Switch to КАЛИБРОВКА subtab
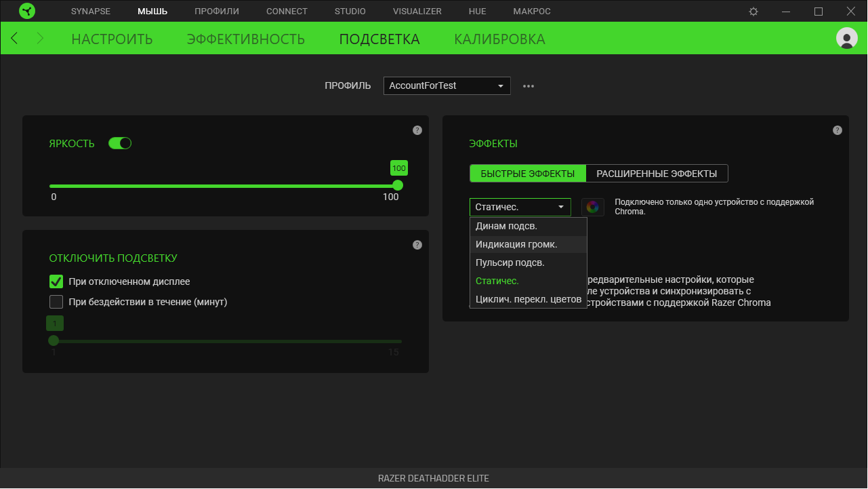The image size is (868, 489). click(500, 39)
